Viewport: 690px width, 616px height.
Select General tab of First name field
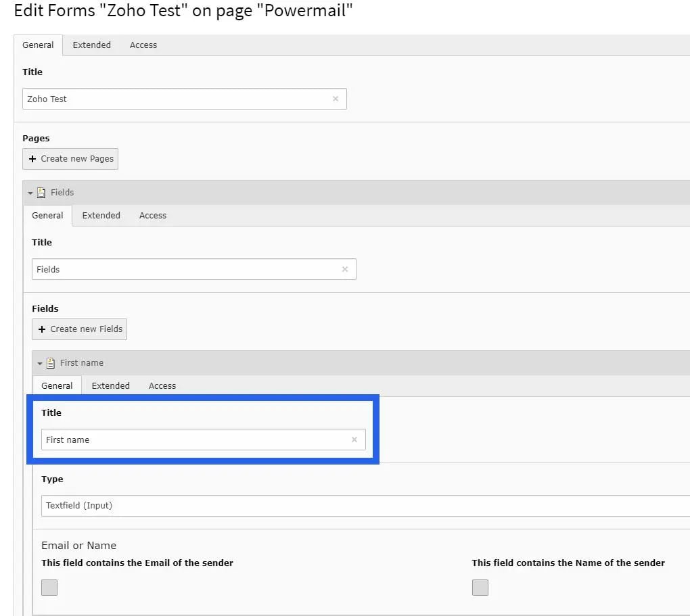point(57,386)
